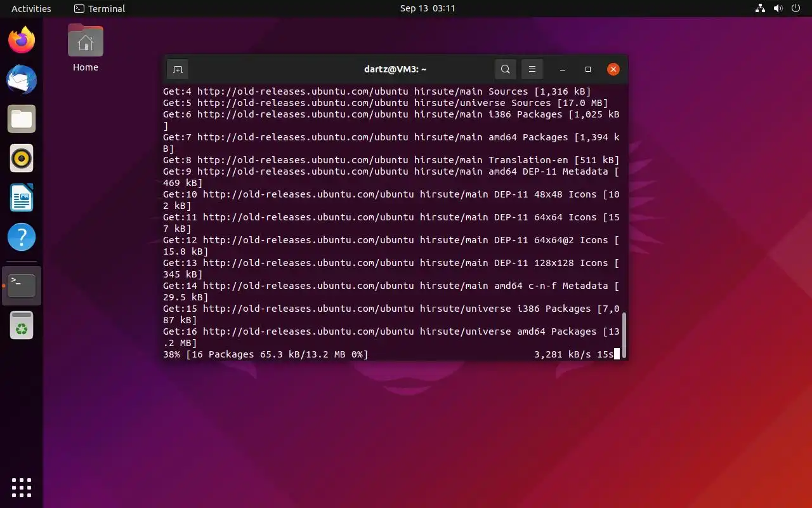
Task: Show Applications grid
Action: coord(22,487)
